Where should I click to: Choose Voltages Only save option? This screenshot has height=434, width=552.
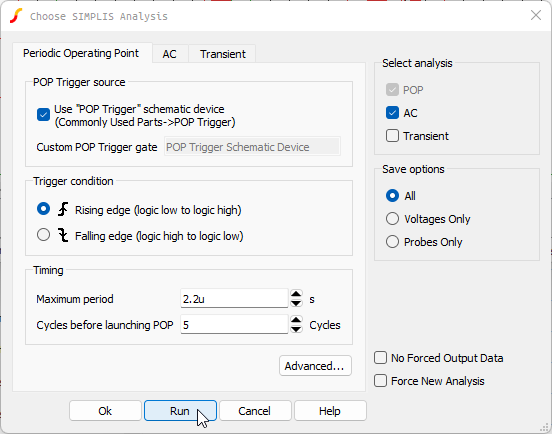392,219
